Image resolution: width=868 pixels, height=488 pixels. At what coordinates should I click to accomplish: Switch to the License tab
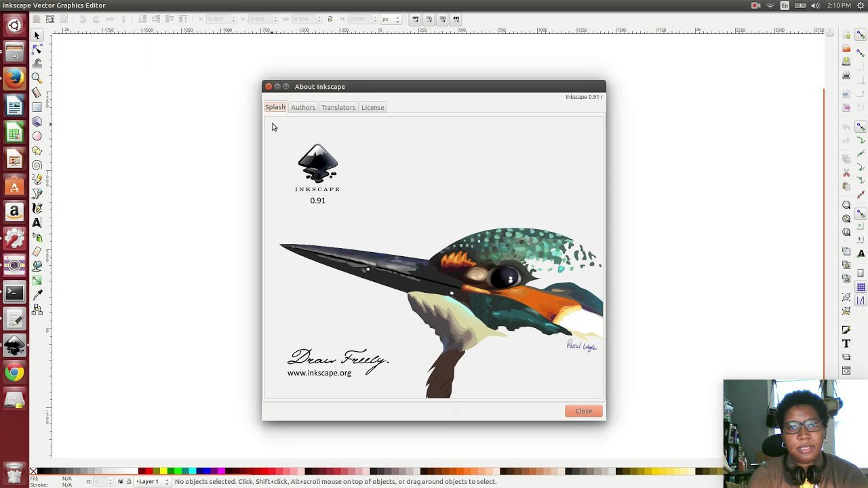tap(372, 107)
